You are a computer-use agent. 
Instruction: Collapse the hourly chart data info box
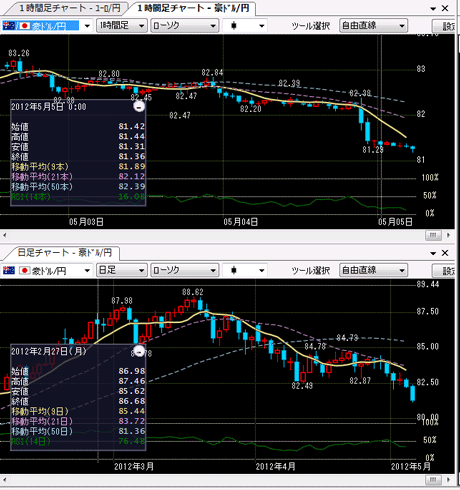pos(139,107)
